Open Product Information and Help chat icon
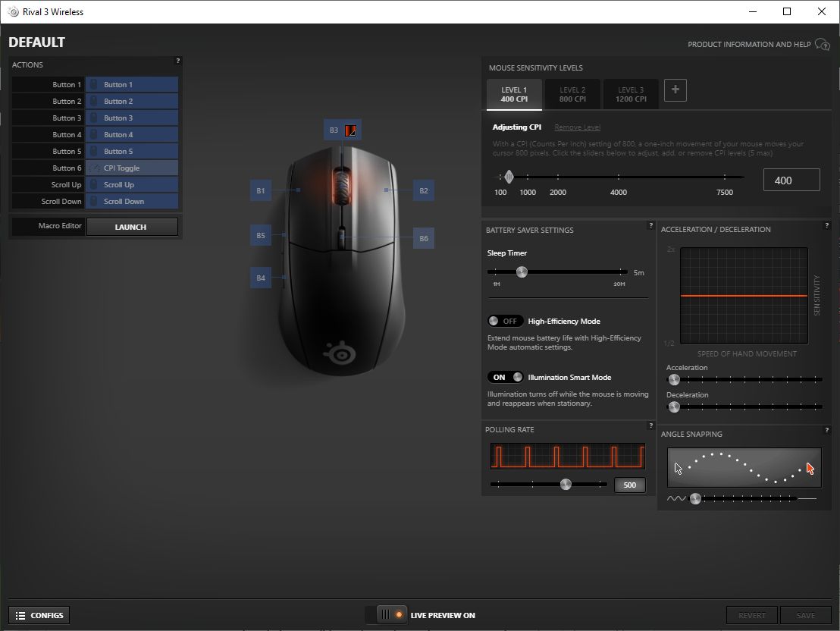840x631 pixels. coord(823,44)
